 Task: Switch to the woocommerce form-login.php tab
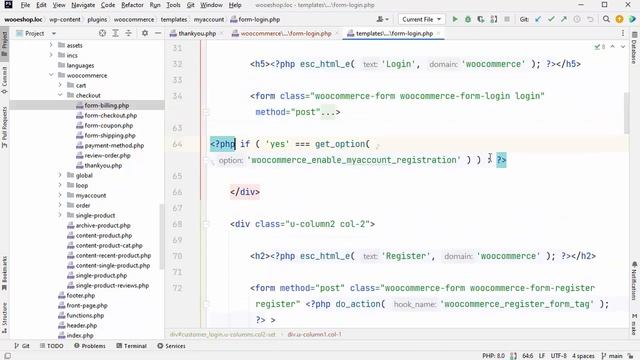[x=286, y=33]
